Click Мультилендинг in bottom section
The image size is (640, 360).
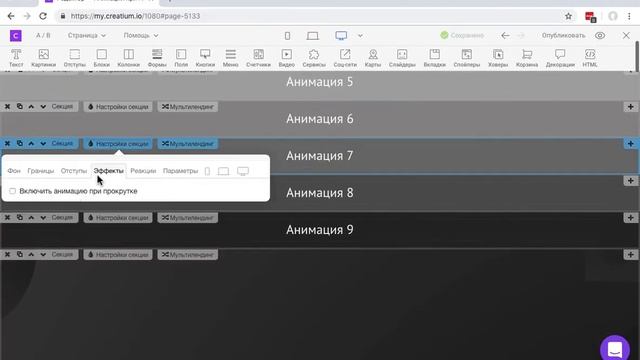(188, 254)
